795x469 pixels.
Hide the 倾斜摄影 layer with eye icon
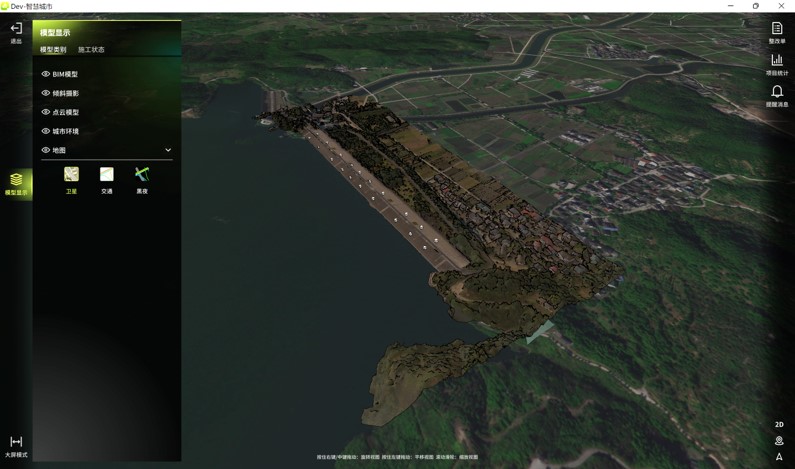(46, 93)
